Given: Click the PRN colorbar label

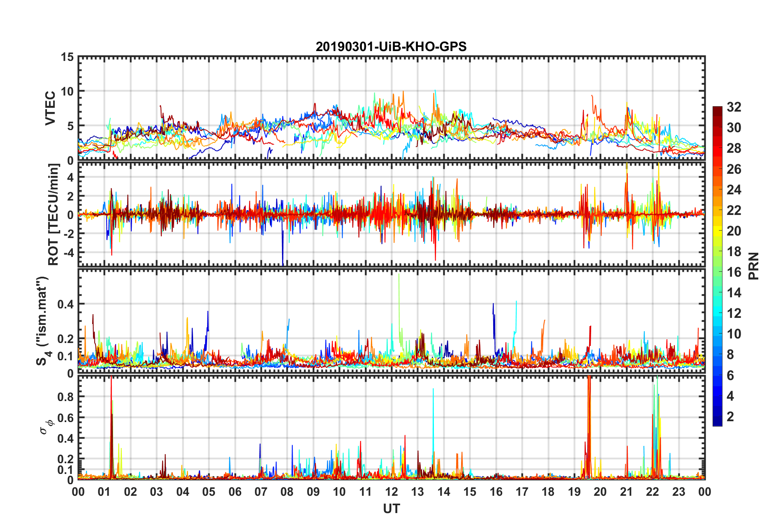Looking at the screenshot, I should 754,266.
